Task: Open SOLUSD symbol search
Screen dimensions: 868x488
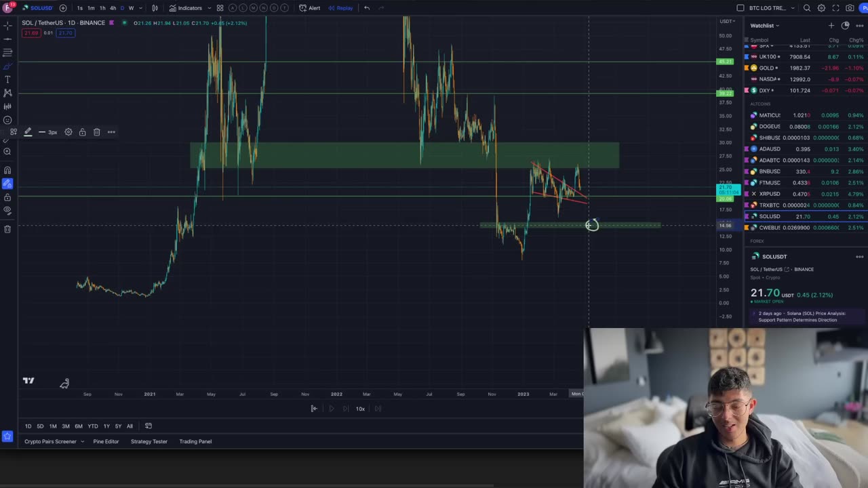Action: point(37,8)
